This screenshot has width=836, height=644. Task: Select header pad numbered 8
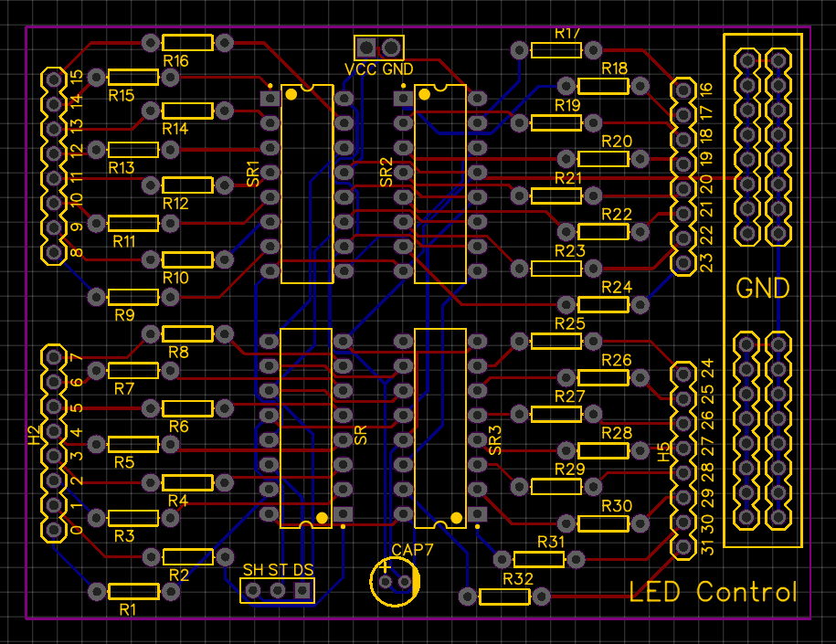53,251
